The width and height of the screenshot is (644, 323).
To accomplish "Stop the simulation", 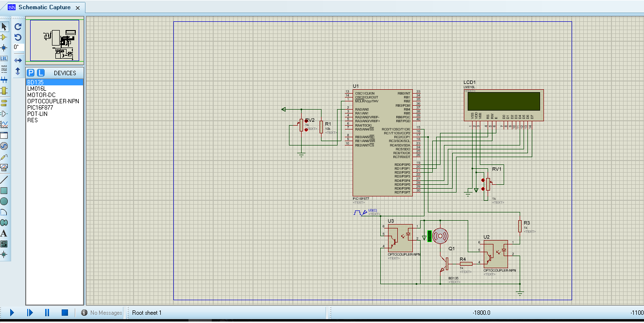I will point(65,313).
